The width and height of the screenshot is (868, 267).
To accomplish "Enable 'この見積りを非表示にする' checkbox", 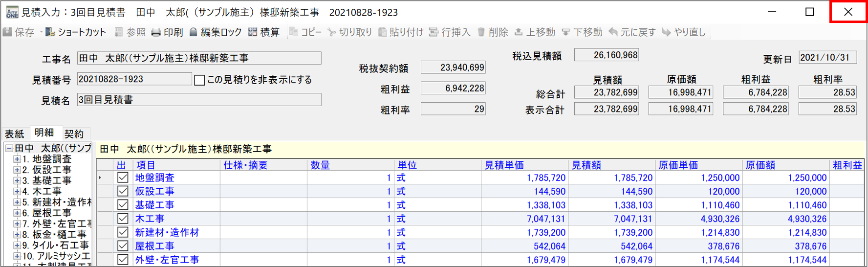I will 199,80.
